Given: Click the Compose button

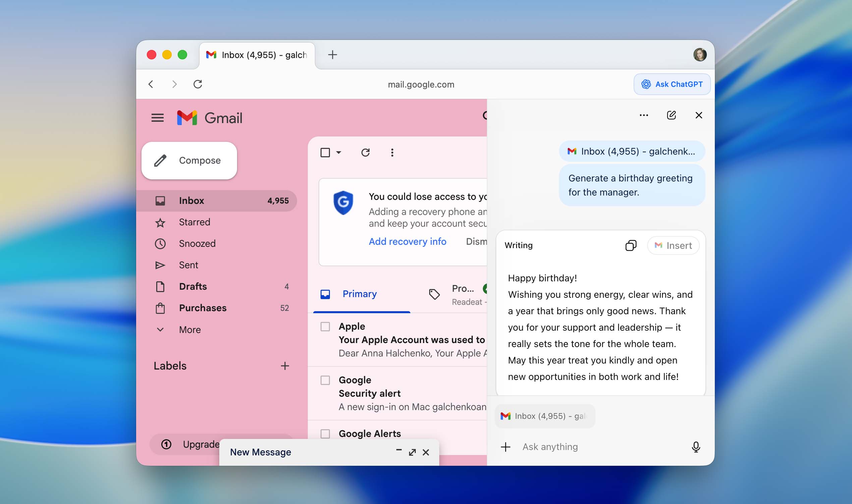Looking at the screenshot, I should coord(189,160).
